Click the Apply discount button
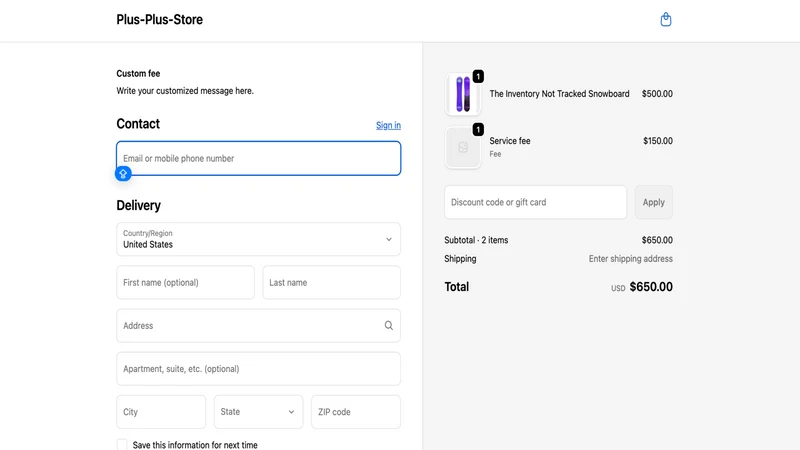The height and width of the screenshot is (450, 800). click(654, 202)
